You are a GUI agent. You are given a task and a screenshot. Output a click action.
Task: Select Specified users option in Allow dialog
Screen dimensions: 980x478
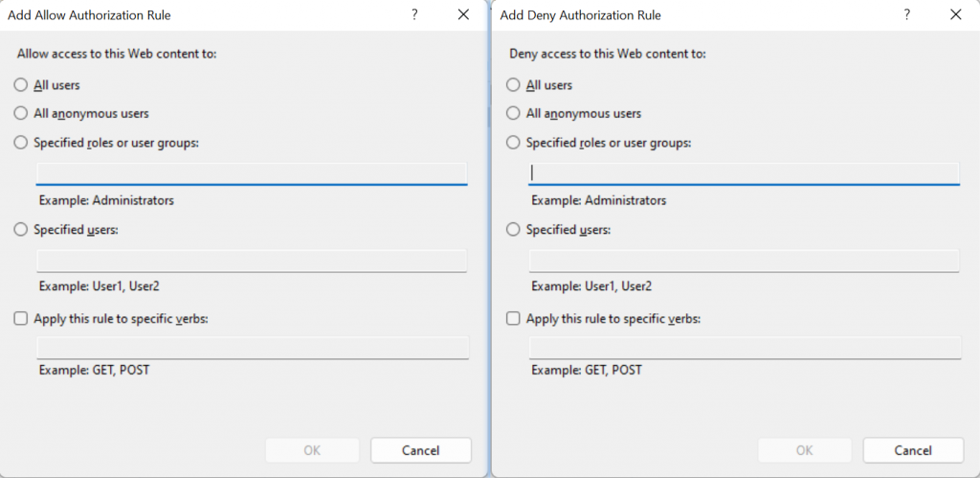click(21, 230)
